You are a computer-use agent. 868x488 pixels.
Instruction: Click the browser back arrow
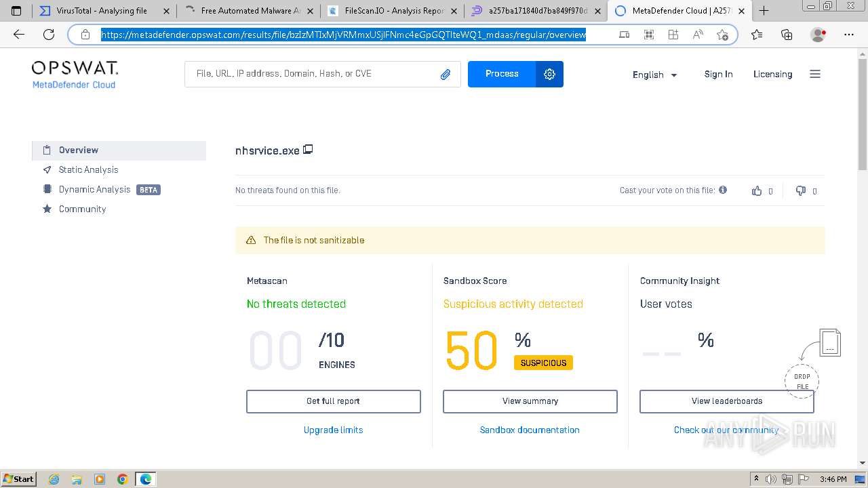pos(19,35)
